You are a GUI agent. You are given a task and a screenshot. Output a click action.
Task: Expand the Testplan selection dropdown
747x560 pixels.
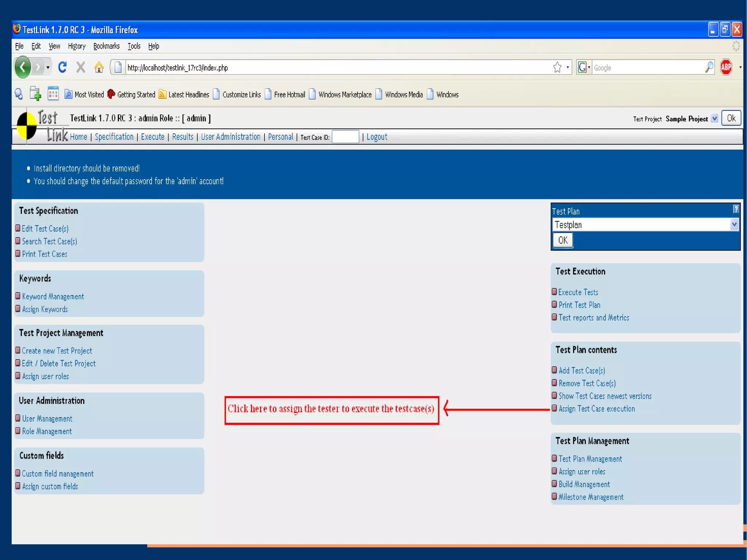click(x=734, y=225)
